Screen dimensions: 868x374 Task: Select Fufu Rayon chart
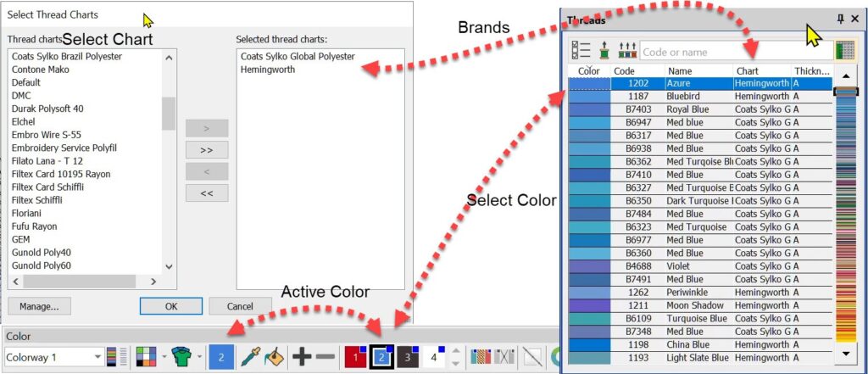34,226
